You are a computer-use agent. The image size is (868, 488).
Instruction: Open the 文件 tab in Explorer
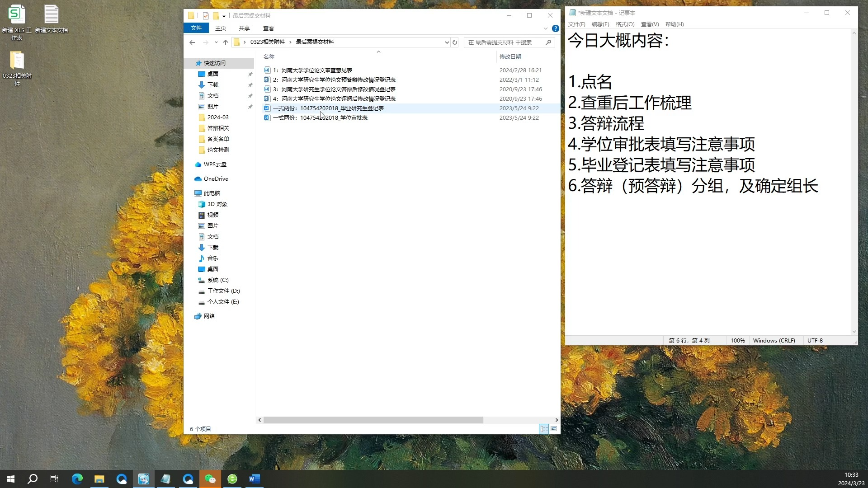(196, 28)
